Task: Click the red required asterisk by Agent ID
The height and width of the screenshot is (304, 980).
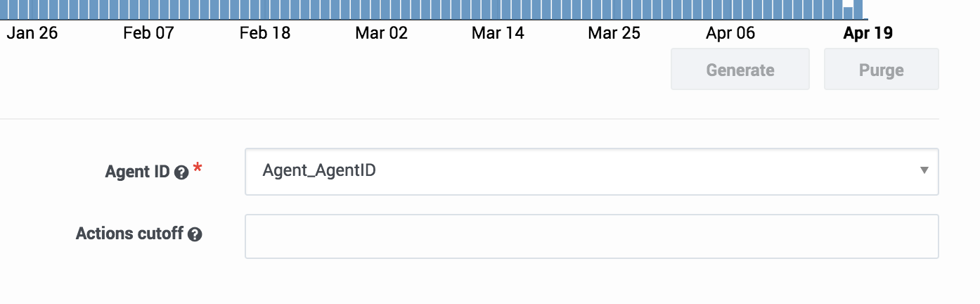Action: [x=198, y=169]
